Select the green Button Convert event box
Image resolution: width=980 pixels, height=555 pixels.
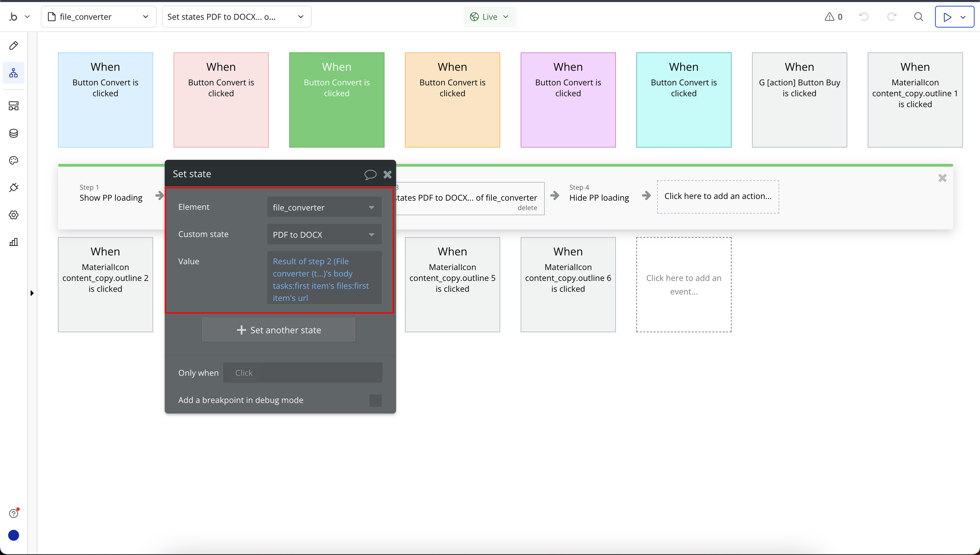[336, 100]
